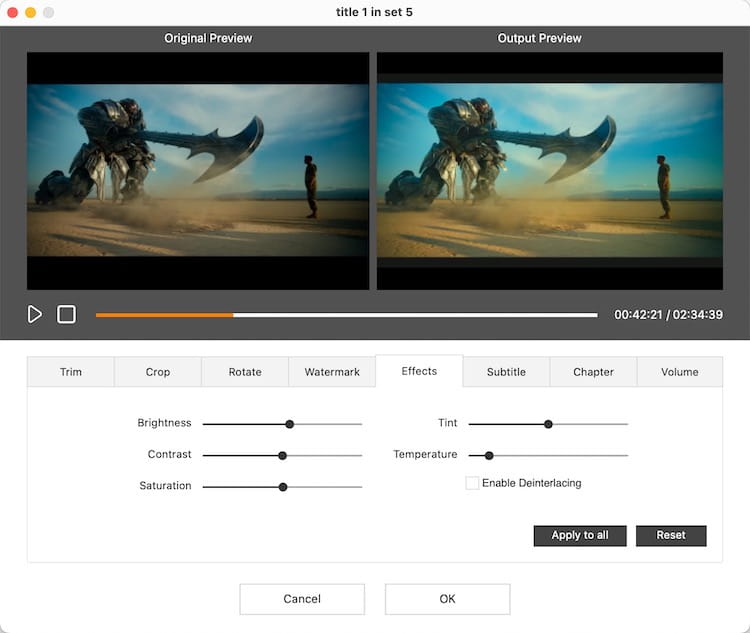Select the Effects tab
750x633 pixels.
tap(419, 371)
